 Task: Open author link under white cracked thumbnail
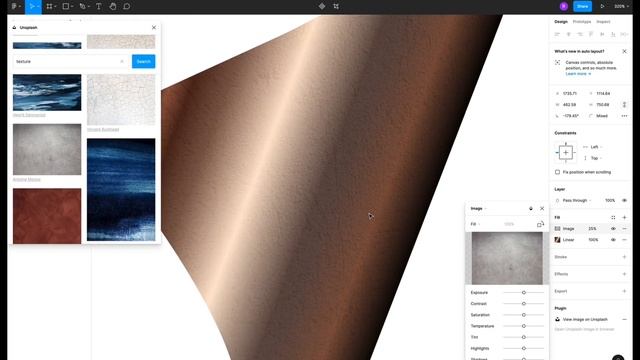pos(103,130)
